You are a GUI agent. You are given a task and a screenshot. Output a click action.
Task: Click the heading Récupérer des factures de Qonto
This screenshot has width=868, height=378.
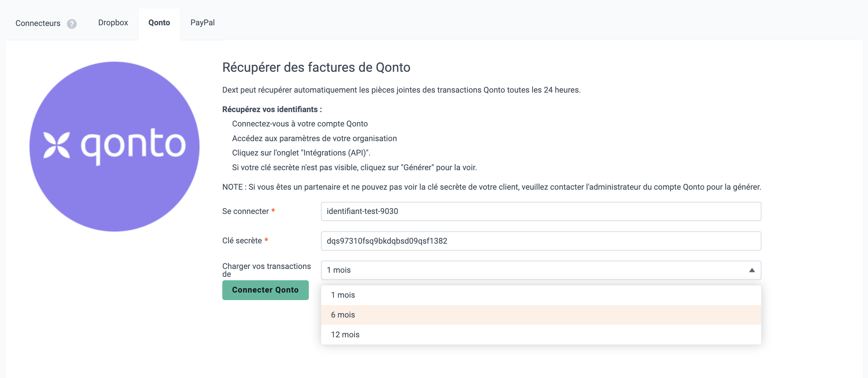coord(316,67)
